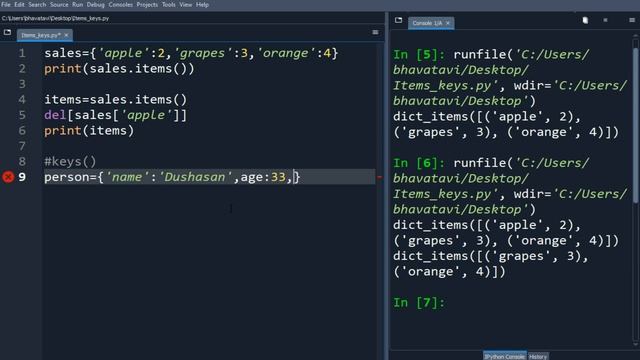The image size is (640, 360).
Task: Open the Tools menu
Action: [x=169, y=4]
